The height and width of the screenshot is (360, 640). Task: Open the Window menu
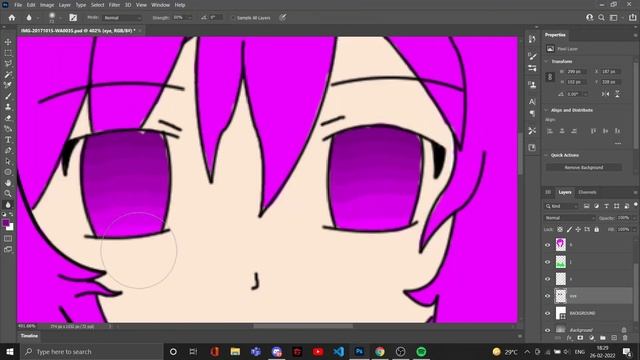tap(160, 5)
